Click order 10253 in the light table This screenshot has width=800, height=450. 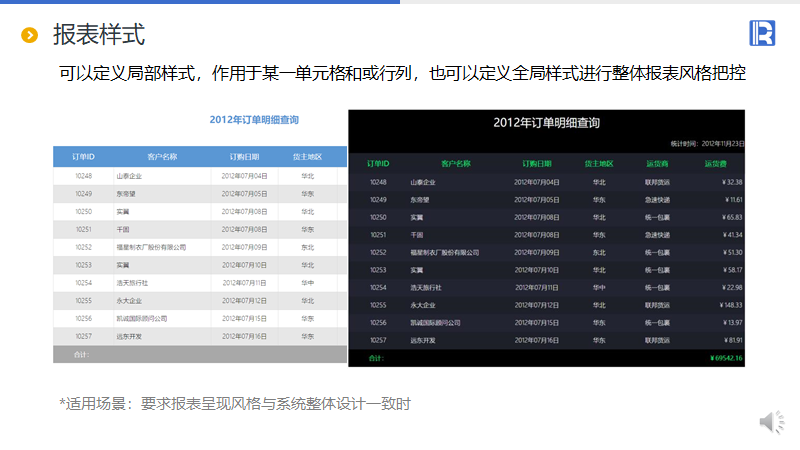pyautogui.click(x=84, y=265)
